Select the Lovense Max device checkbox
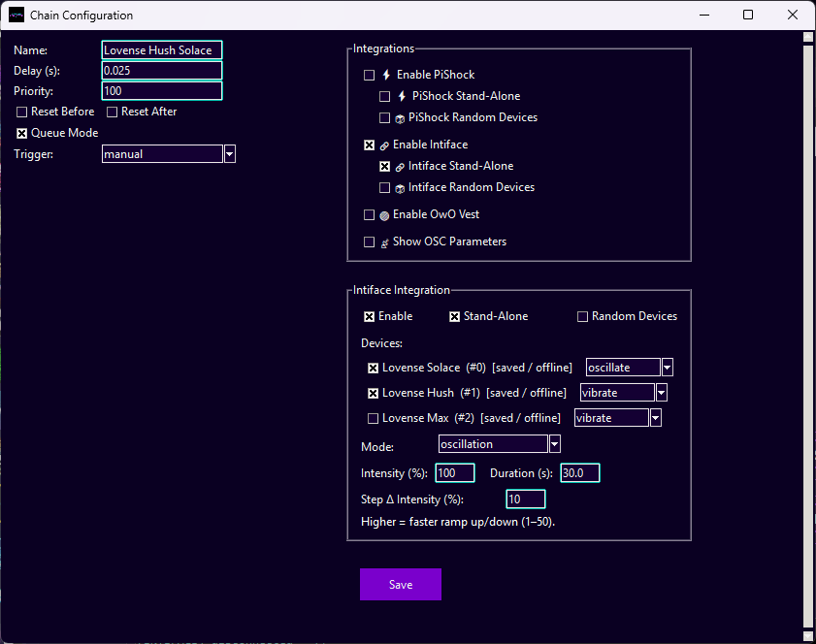The width and height of the screenshot is (816, 644). tap(374, 418)
